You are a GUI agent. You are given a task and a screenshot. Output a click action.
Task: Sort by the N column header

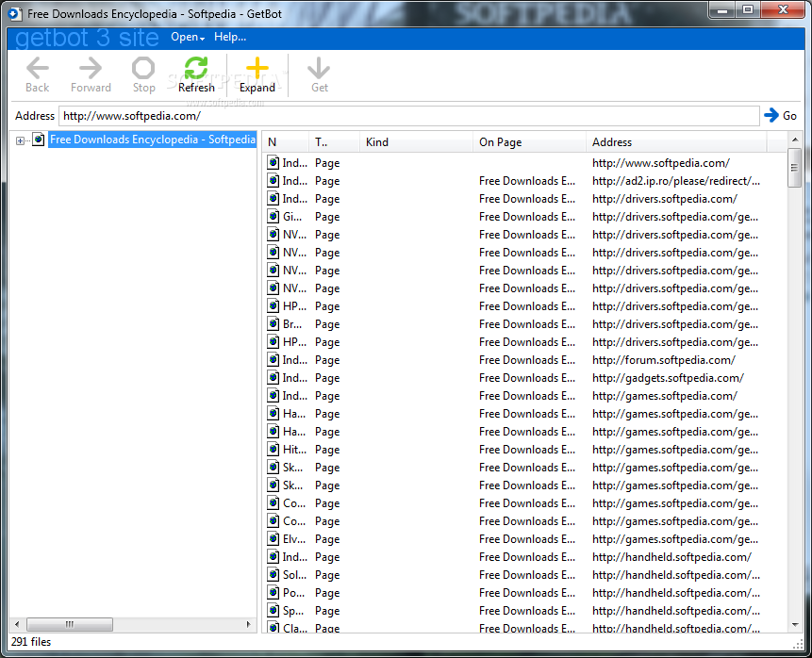click(286, 142)
